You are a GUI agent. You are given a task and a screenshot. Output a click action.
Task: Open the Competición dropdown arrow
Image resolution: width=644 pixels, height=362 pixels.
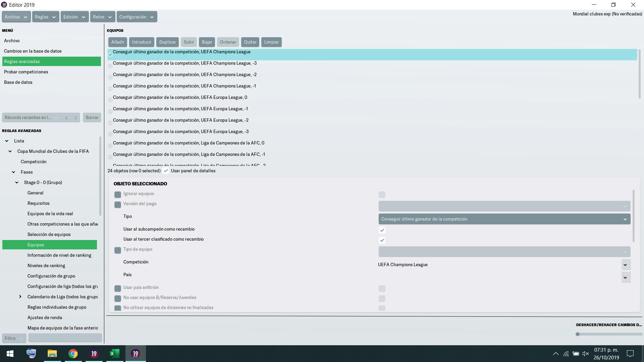click(x=626, y=265)
